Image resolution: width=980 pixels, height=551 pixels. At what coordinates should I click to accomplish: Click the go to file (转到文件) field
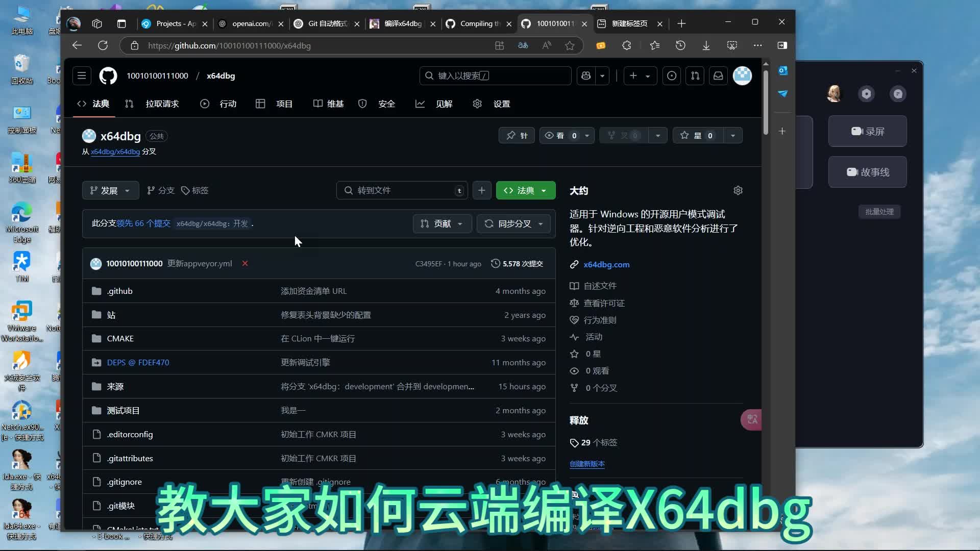tap(402, 190)
